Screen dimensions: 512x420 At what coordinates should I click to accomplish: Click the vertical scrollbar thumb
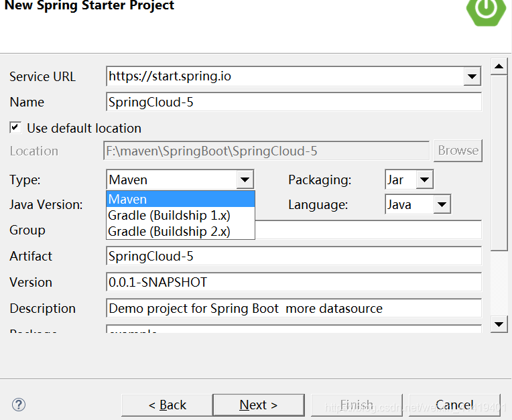pos(499,163)
